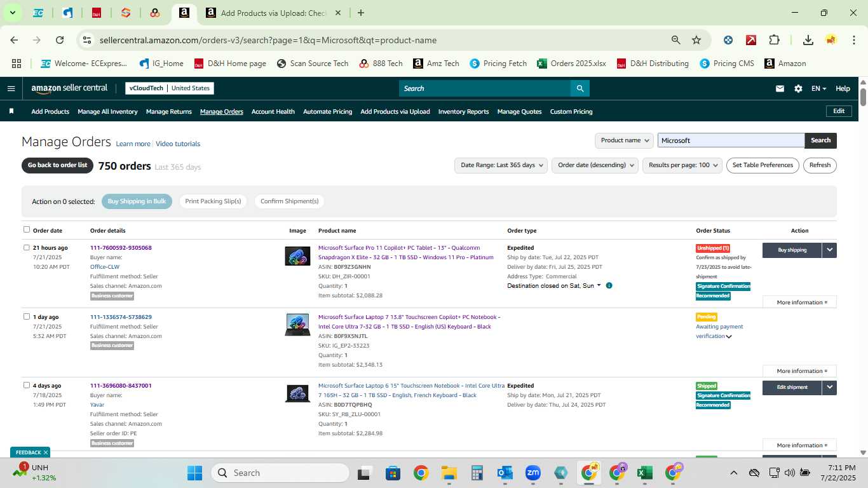Open the Date Range dropdown
Viewport: 868px width, 488px height.
coord(501,165)
